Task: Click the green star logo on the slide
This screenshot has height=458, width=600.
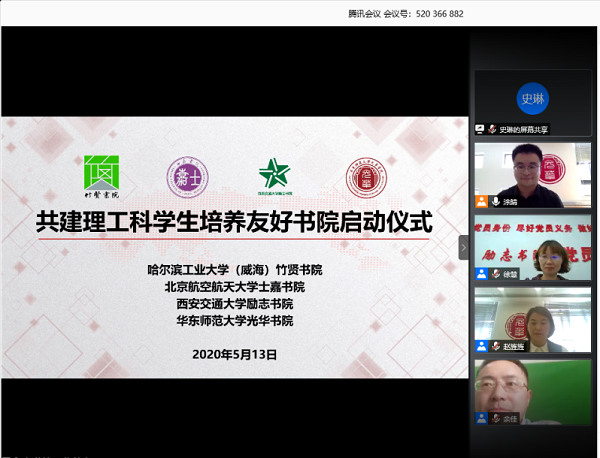Action: coord(275,176)
